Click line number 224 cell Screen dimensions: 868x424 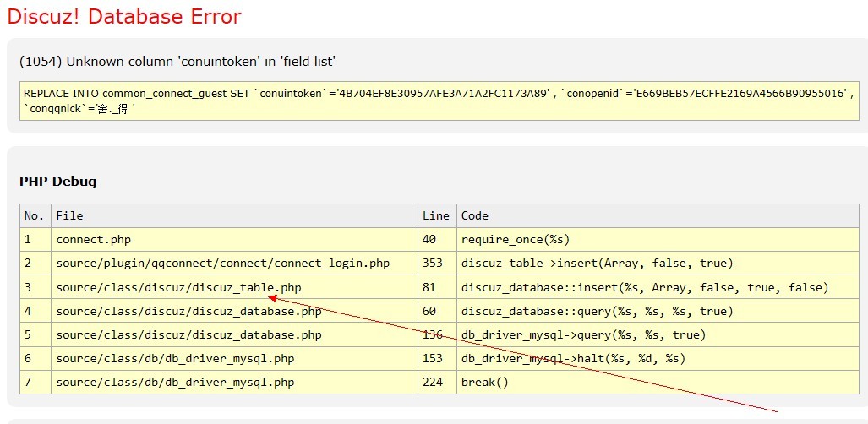coord(433,382)
